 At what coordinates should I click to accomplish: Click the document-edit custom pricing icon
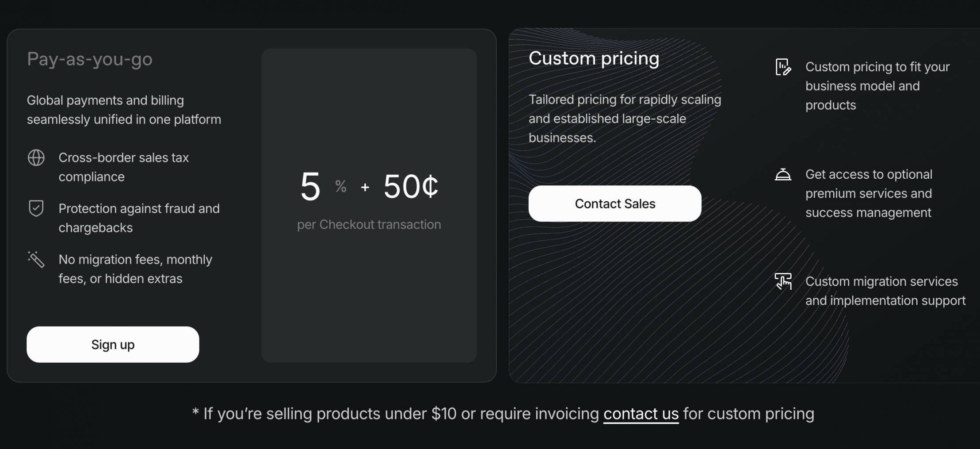(783, 67)
